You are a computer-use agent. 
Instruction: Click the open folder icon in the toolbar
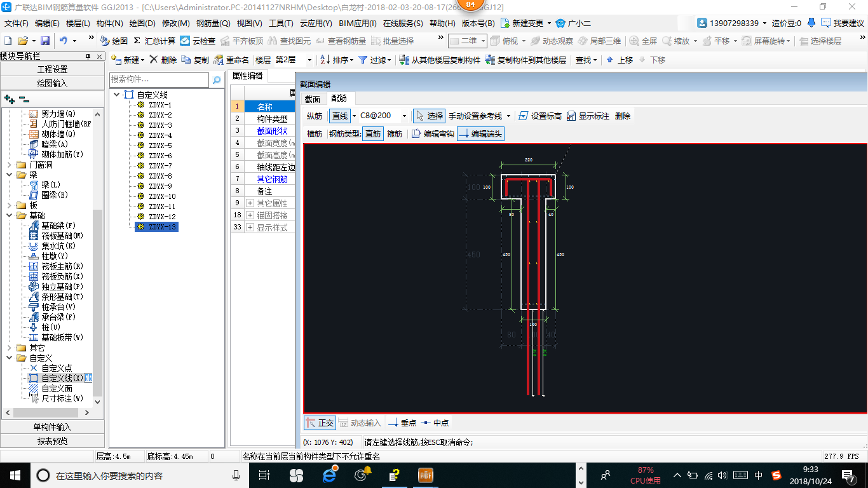click(x=23, y=41)
